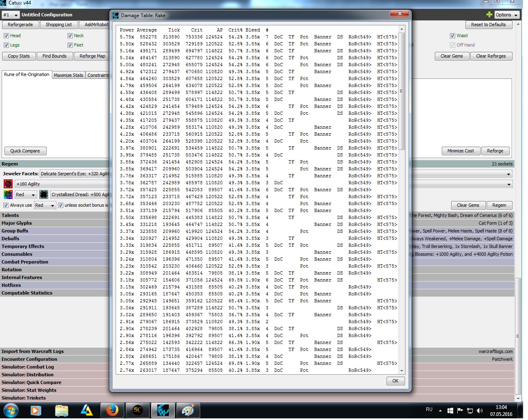Click the green plus add-configuration icon
This screenshot has height=420, width=528.
tap(489, 15)
